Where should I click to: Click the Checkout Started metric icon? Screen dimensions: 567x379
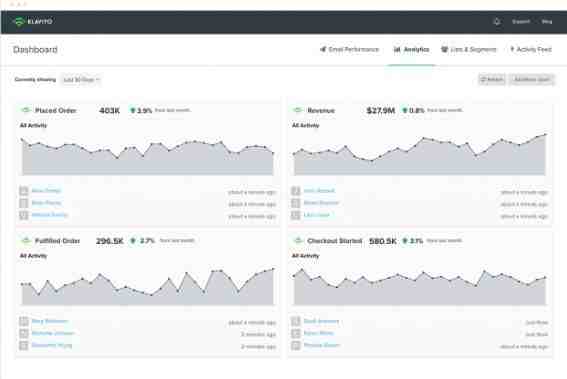tap(298, 240)
